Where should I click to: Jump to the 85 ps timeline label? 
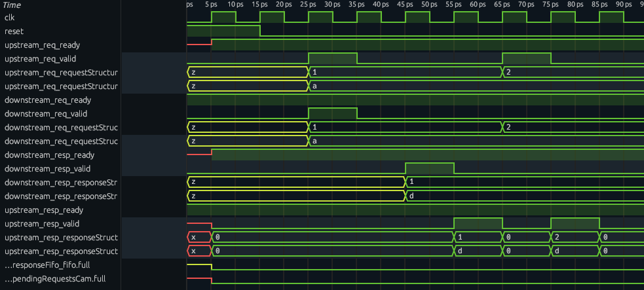[597, 5]
